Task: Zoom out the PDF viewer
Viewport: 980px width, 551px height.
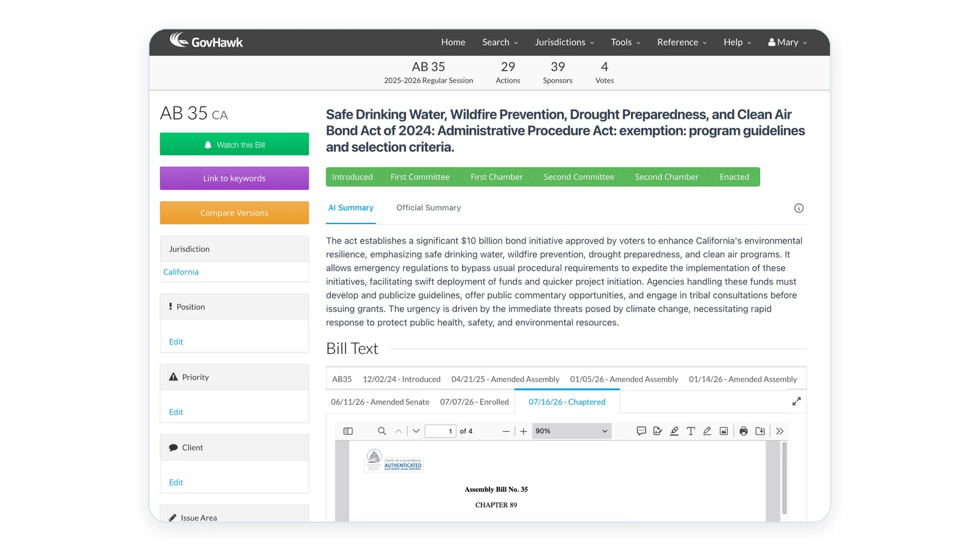Action: click(506, 431)
